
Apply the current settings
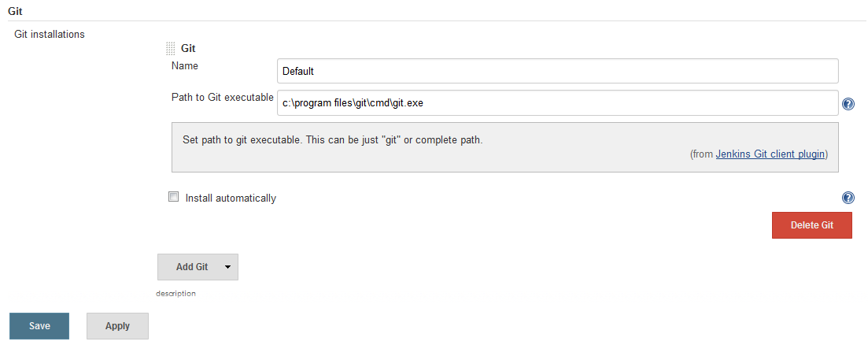[117, 325]
